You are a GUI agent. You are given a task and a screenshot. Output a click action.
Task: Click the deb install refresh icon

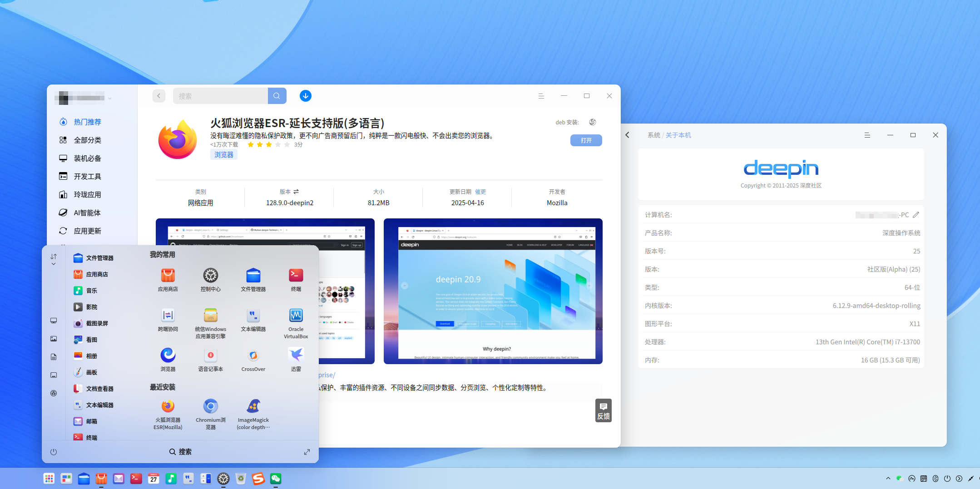(592, 122)
